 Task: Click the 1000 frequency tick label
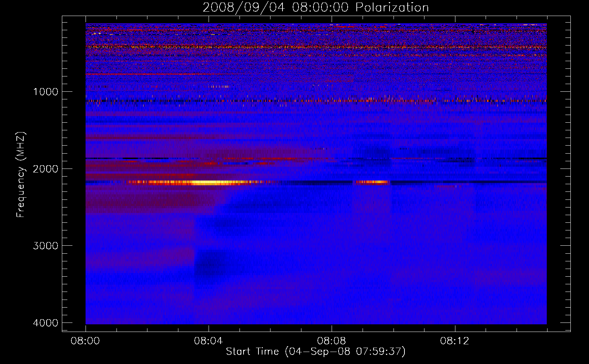click(46, 92)
